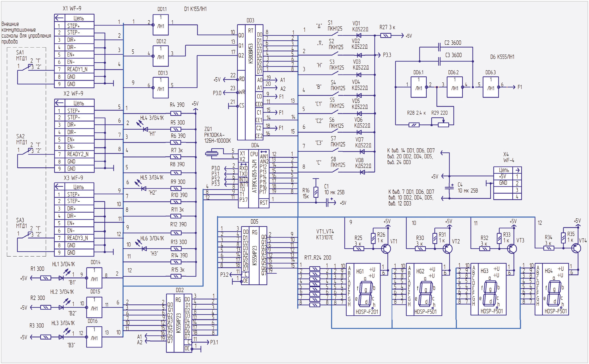Click the R27 3 к resistor

[x=385, y=35]
